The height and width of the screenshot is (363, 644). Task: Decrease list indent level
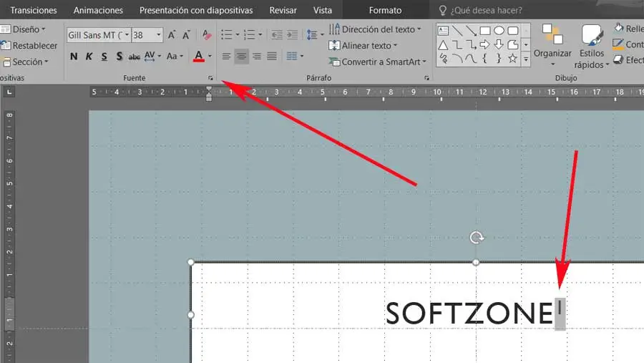277,35
